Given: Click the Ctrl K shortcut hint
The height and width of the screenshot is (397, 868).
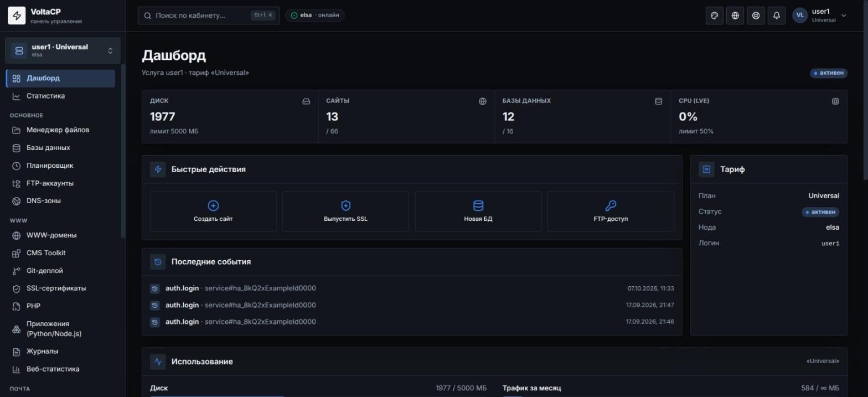Looking at the screenshot, I should pyautogui.click(x=263, y=16).
